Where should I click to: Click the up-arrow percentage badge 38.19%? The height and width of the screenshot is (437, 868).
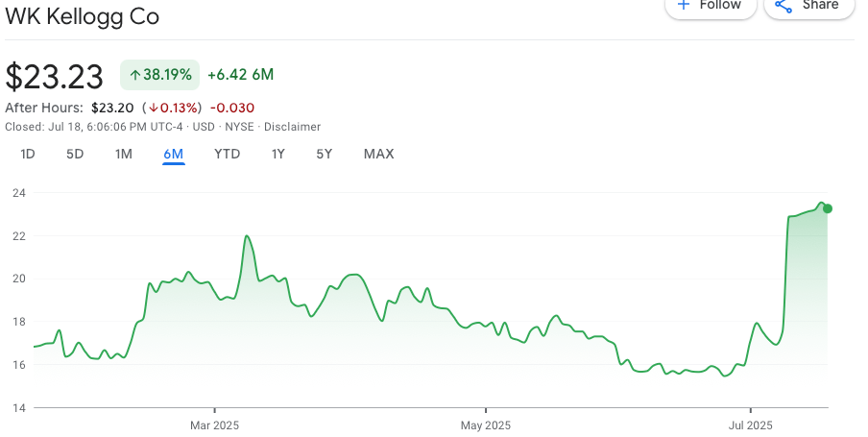(160, 75)
